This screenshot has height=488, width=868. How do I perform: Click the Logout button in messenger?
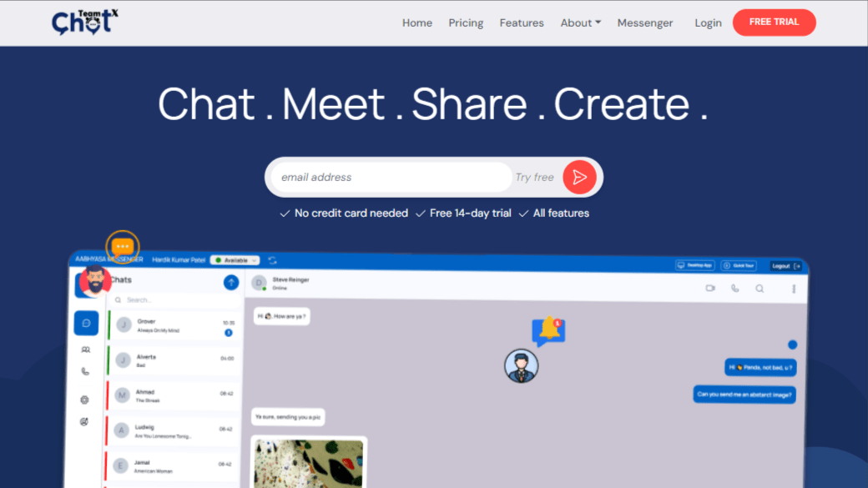pos(785,265)
